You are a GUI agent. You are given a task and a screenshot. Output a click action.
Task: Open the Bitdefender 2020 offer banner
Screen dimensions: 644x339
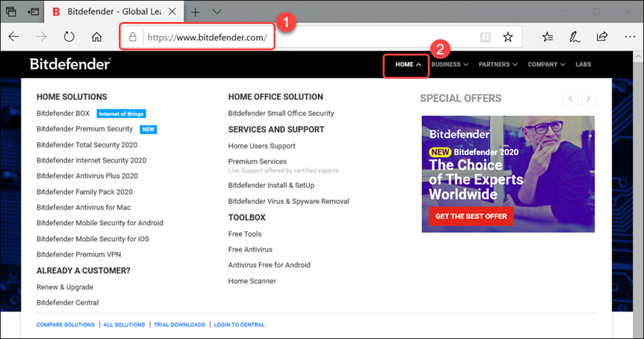(508, 174)
